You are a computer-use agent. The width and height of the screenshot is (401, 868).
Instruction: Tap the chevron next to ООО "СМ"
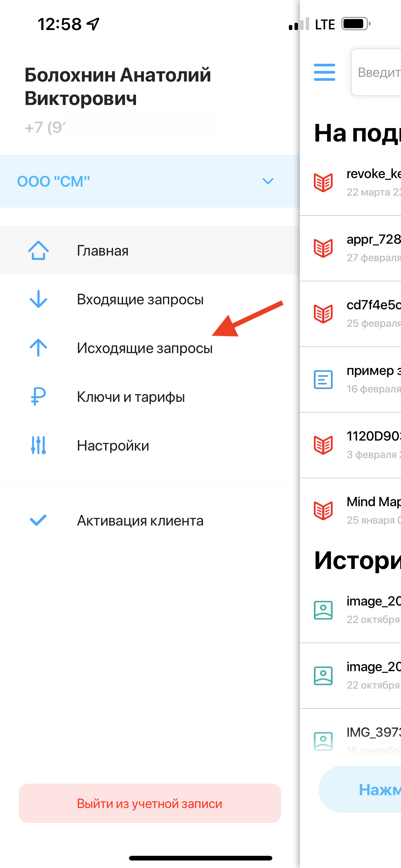(268, 181)
